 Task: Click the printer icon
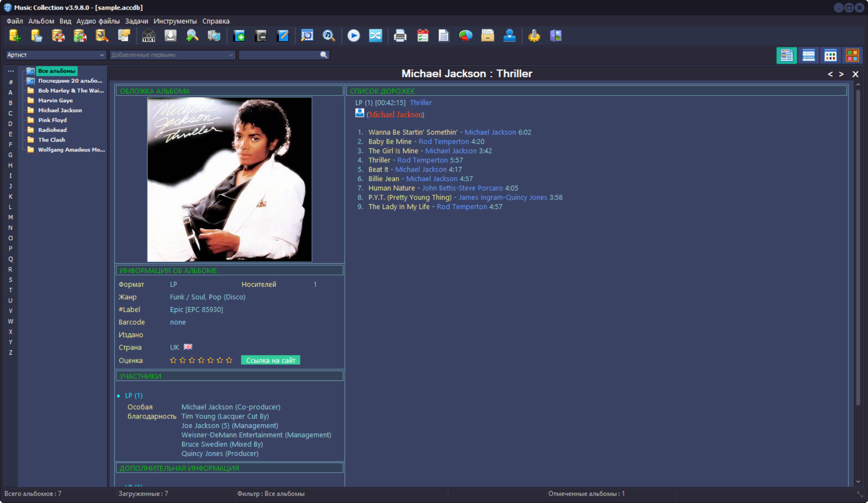click(400, 36)
